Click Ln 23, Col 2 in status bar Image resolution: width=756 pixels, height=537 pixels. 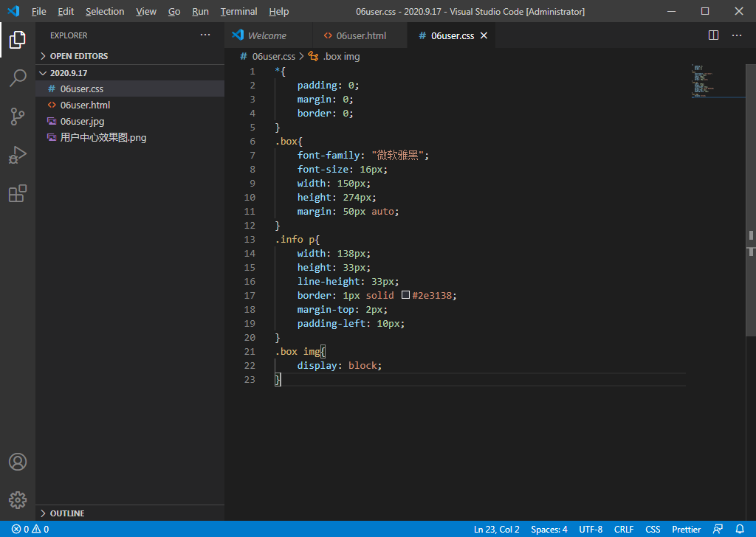pyautogui.click(x=497, y=530)
